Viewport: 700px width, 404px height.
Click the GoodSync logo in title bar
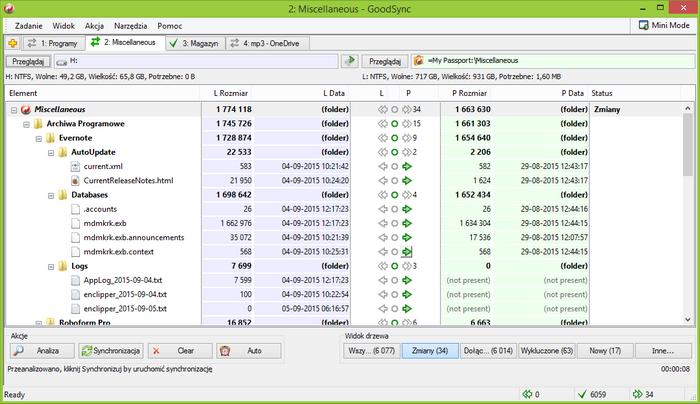point(10,8)
